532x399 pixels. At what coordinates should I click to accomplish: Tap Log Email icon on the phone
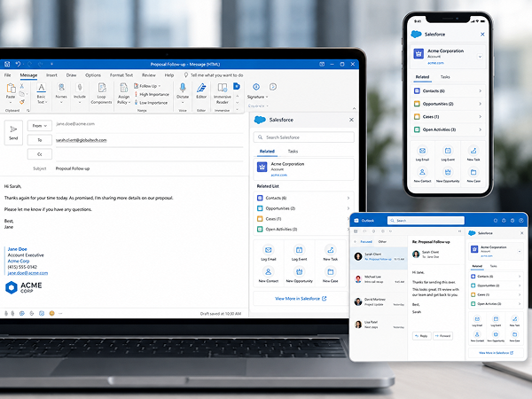422,151
